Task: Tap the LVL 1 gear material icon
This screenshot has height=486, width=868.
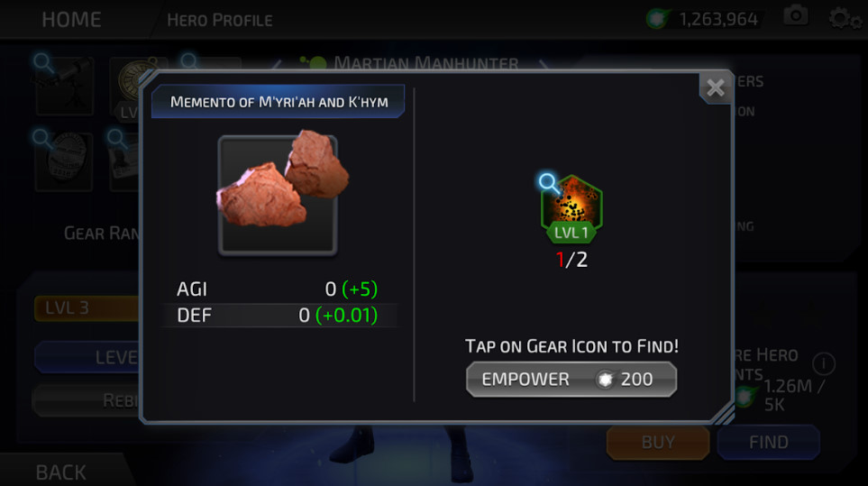Action: (571, 209)
